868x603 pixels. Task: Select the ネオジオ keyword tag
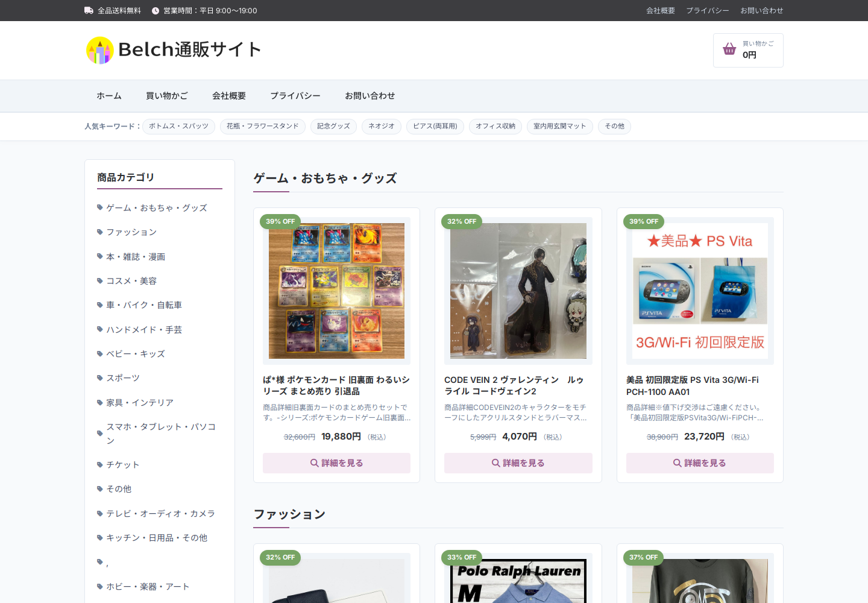point(382,126)
